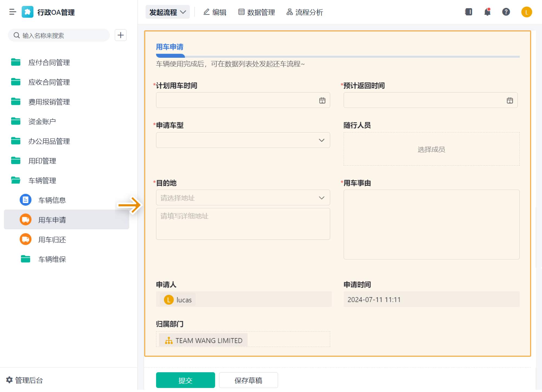
Task: Click the 行政OA管理 app icon
Action: (x=27, y=12)
